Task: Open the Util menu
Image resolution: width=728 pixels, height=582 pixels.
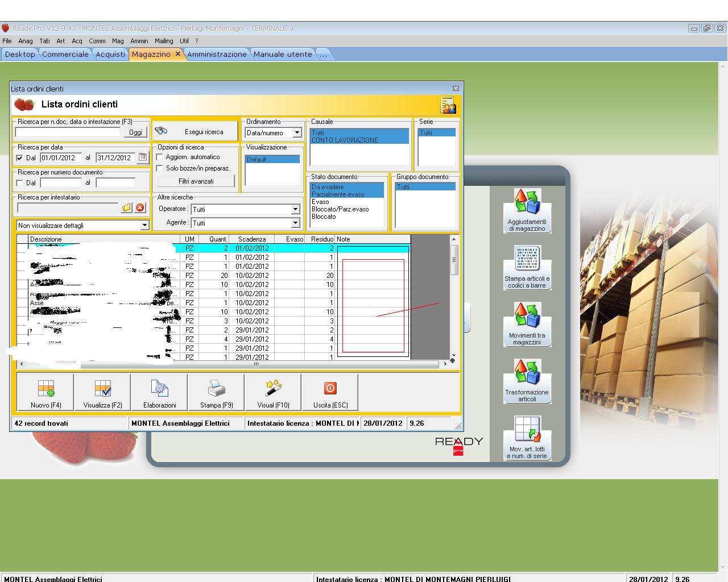Action: pyautogui.click(x=184, y=41)
